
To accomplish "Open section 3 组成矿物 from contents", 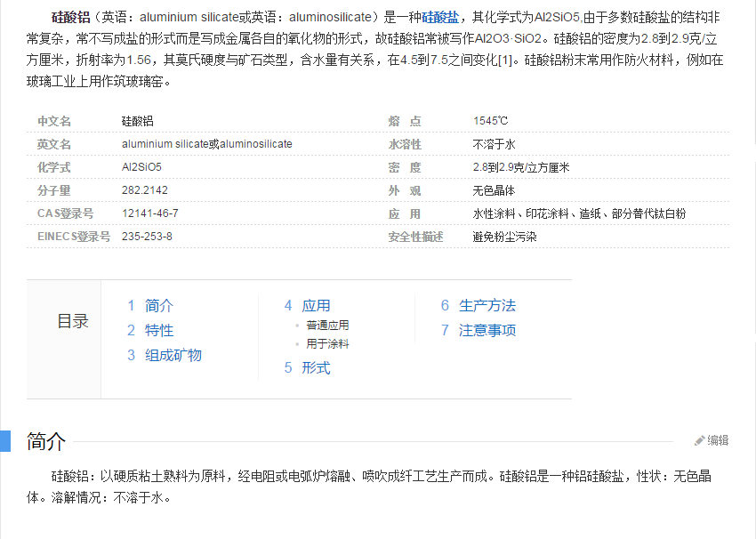I will tap(173, 355).
